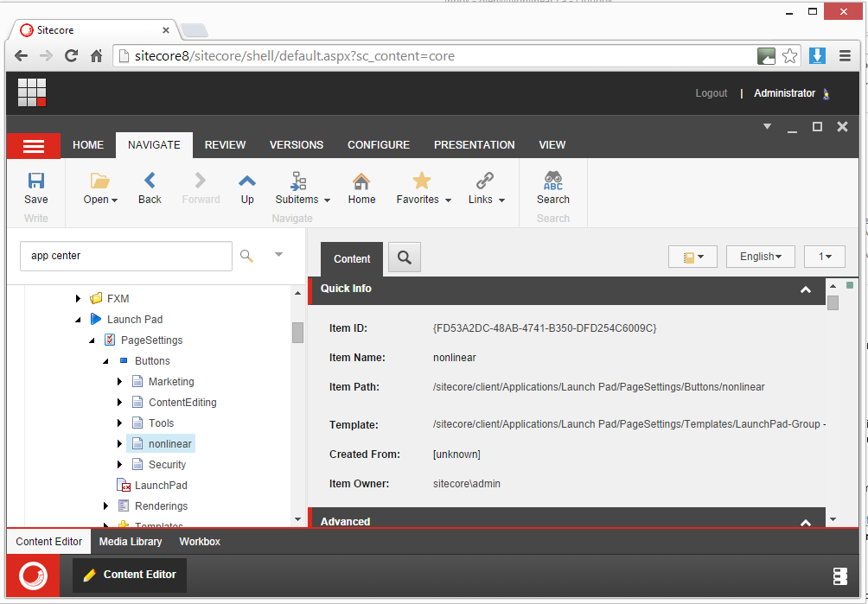Click the tree search magnifier icon

click(x=246, y=256)
